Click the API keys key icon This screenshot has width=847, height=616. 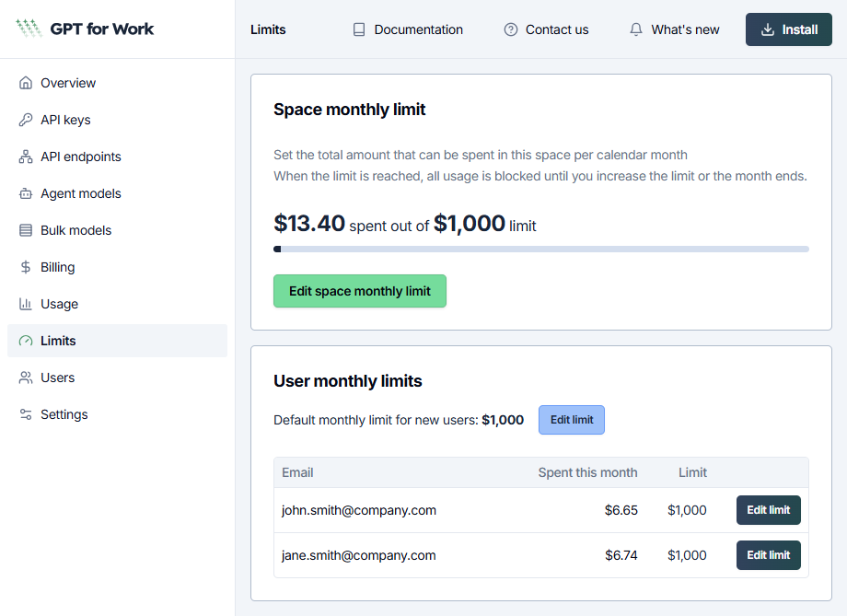(25, 120)
